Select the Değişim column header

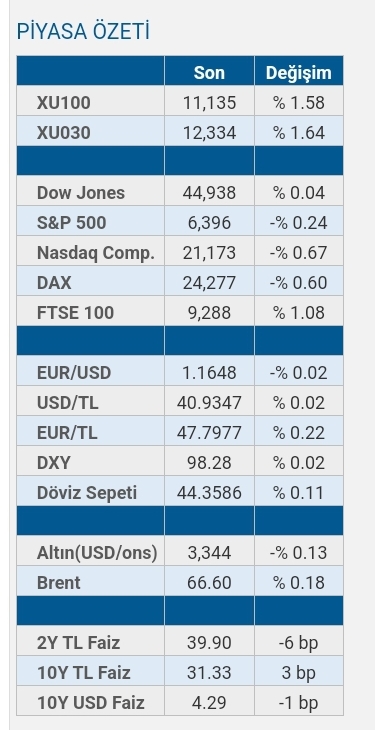click(299, 73)
